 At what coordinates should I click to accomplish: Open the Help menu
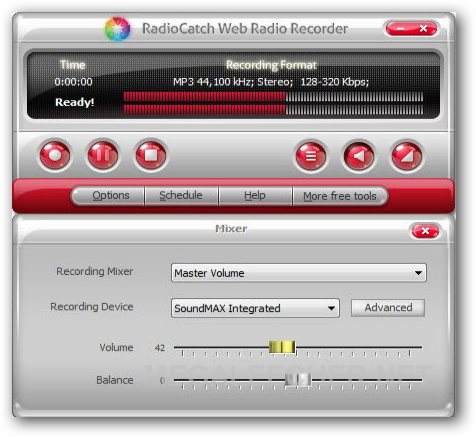[255, 195]
